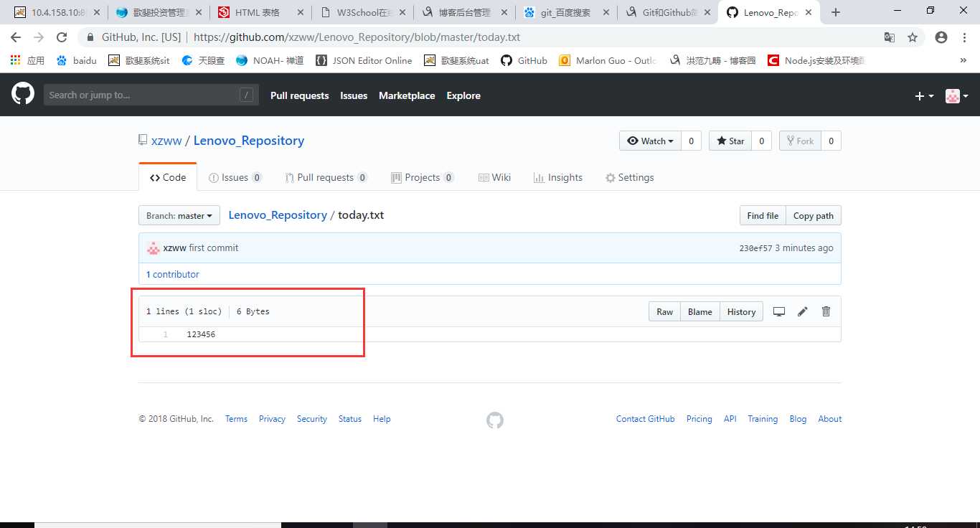
Task: Open the GitHub bookmark in bookmarks bar
Action: [524, 60]
